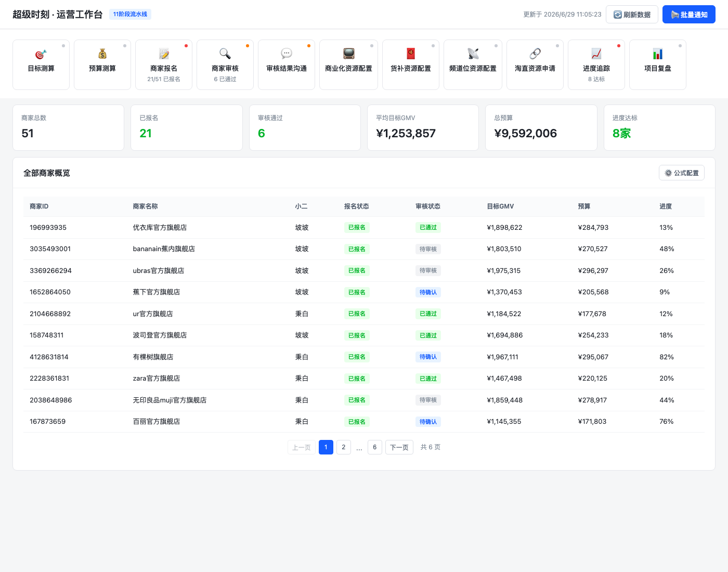Screen dimensions: 728x572
Task: Open the 商家报名 stage card
Action: (x=164, y=65)
